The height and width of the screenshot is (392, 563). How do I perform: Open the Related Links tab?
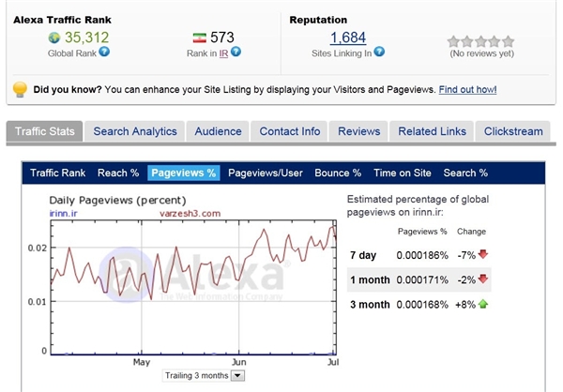(432, 131)
